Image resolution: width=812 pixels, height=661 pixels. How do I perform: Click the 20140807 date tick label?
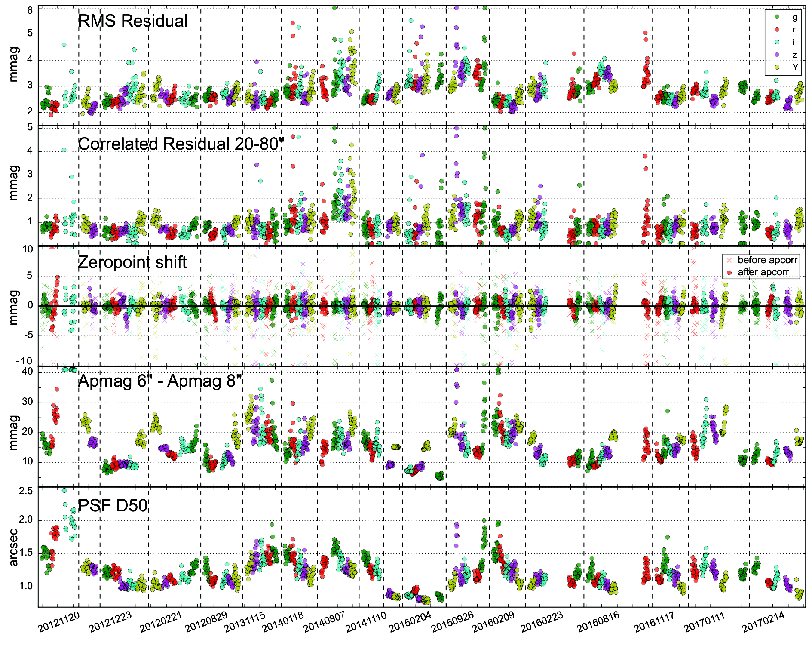pos(325,622)
